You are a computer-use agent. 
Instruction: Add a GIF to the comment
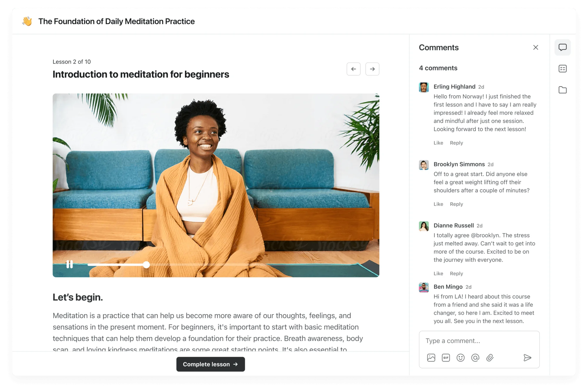[446, 358]
